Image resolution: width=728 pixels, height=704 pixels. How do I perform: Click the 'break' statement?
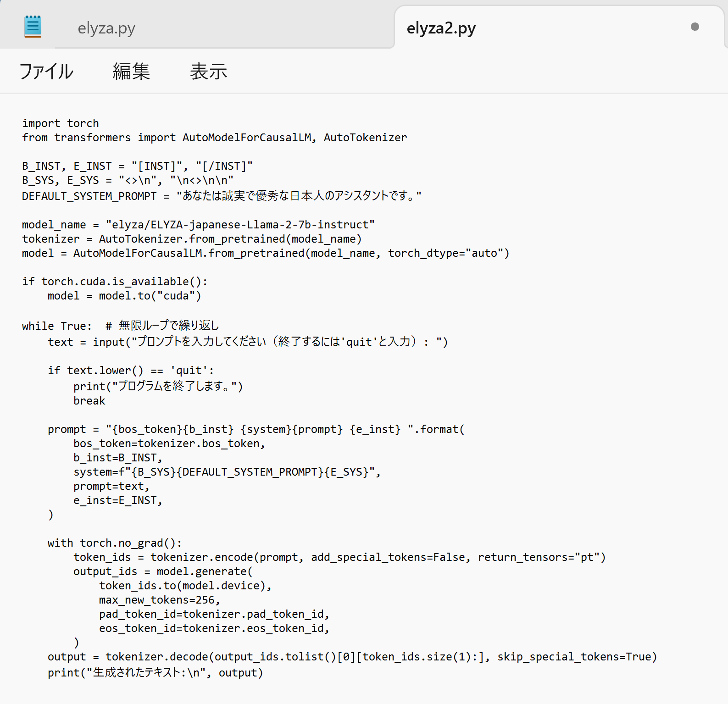pyautogui.click(x=89, y=401)
